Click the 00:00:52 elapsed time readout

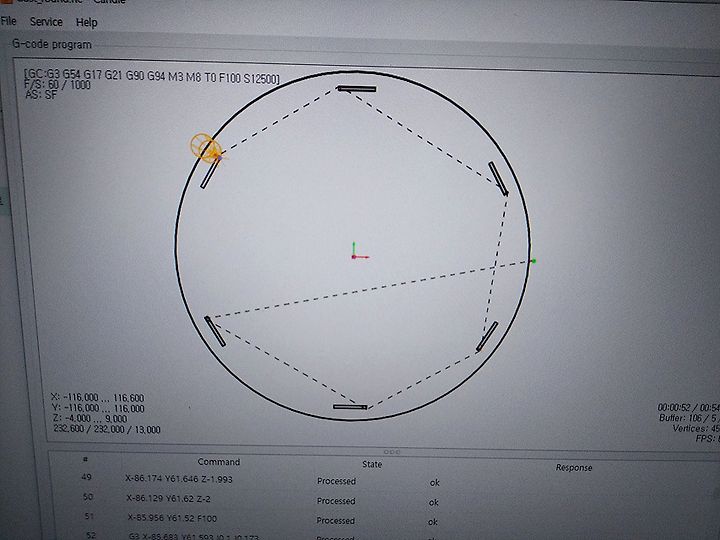tap(688, 407)
